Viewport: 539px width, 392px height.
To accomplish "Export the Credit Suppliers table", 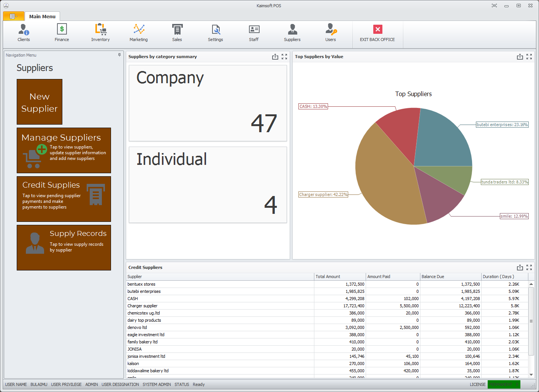I will tap(520, 267).
